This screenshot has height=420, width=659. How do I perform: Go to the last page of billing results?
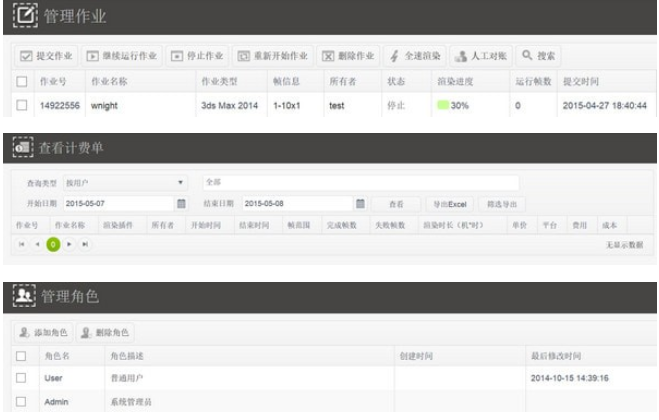(85, 244)
